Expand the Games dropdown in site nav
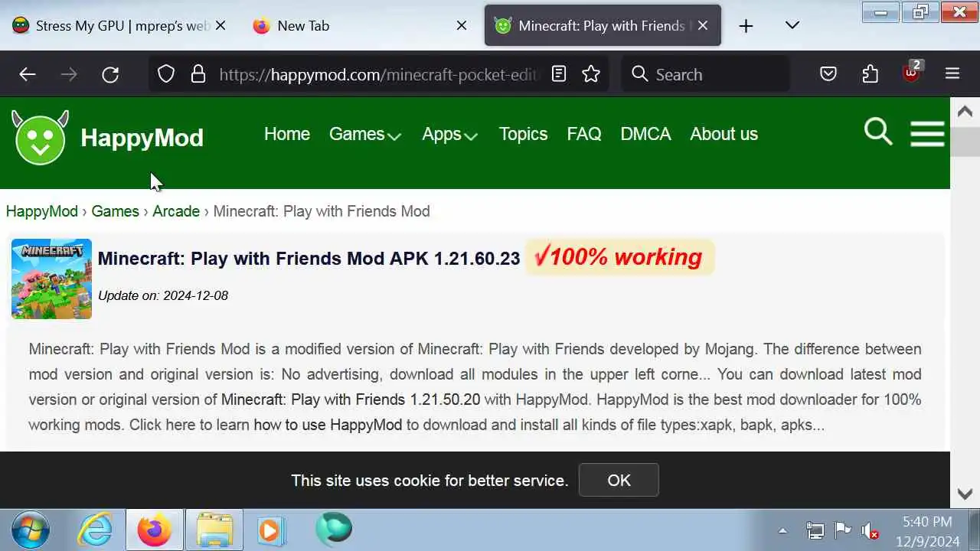The height and width of the screenshot is (551, 980). 364,134
